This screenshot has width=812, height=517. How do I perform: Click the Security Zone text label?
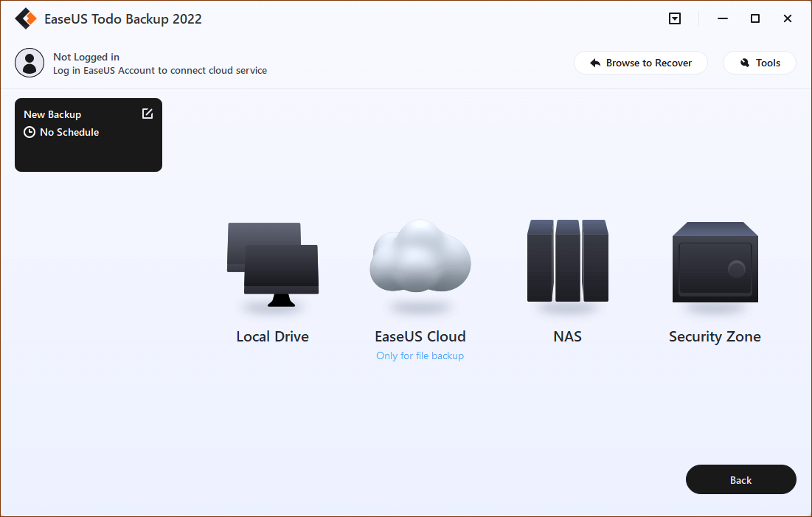[x=715, y=337]
